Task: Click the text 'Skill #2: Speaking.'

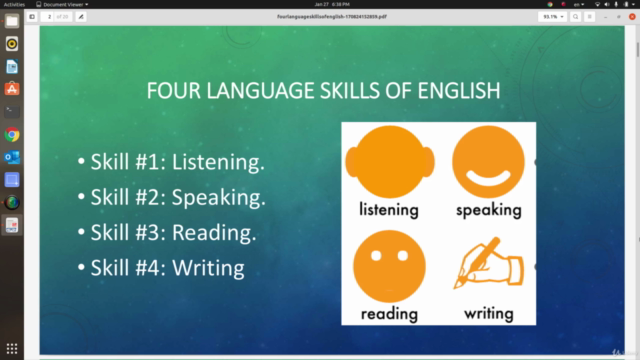Action: (178, 198)
